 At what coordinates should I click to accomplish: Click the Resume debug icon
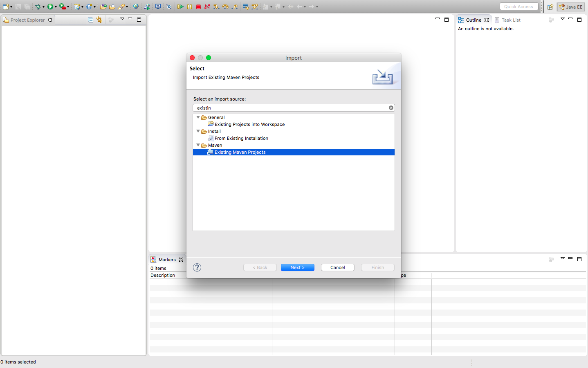pos(180,7)
